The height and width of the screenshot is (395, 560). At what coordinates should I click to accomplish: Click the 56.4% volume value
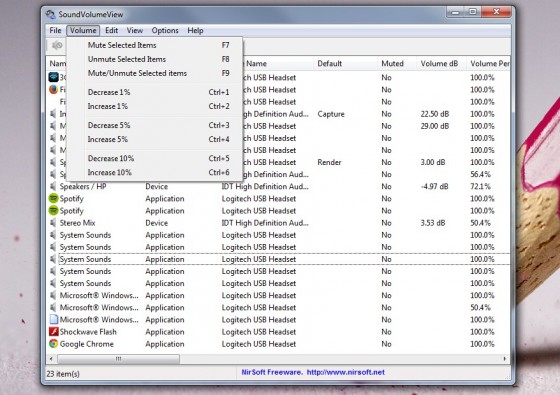point(480,174)
